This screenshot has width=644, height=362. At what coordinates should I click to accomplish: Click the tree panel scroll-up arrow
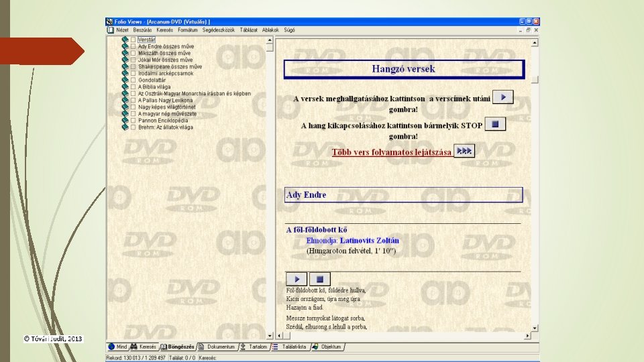tap(270, 40)
